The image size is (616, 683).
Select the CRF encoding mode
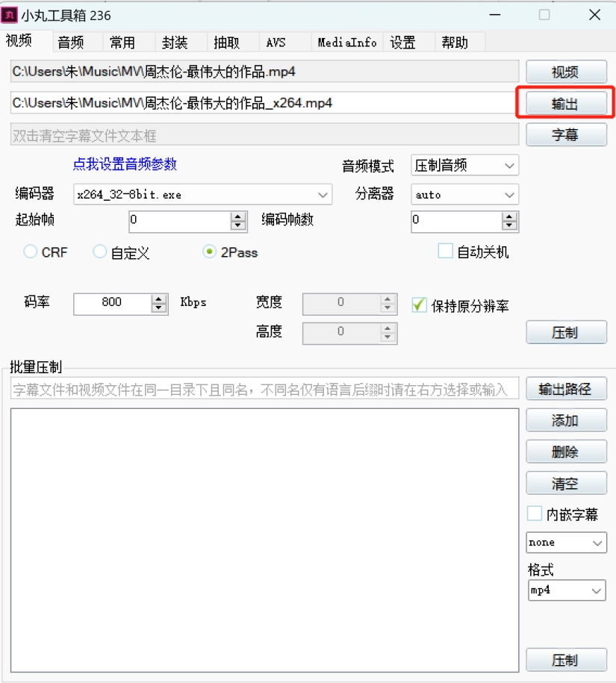(x=30, y=252)
